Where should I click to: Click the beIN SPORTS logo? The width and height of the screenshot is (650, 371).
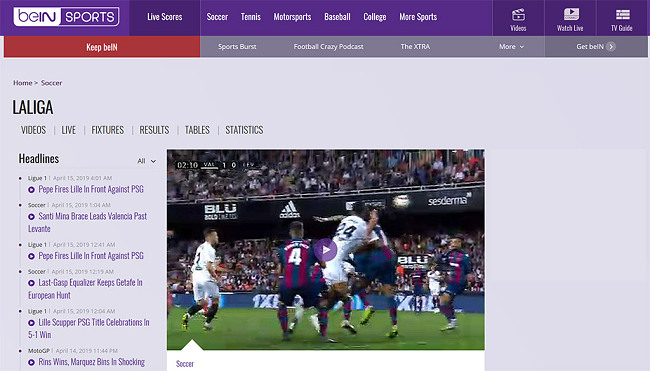pyautogui.click(x=66, y=17)
